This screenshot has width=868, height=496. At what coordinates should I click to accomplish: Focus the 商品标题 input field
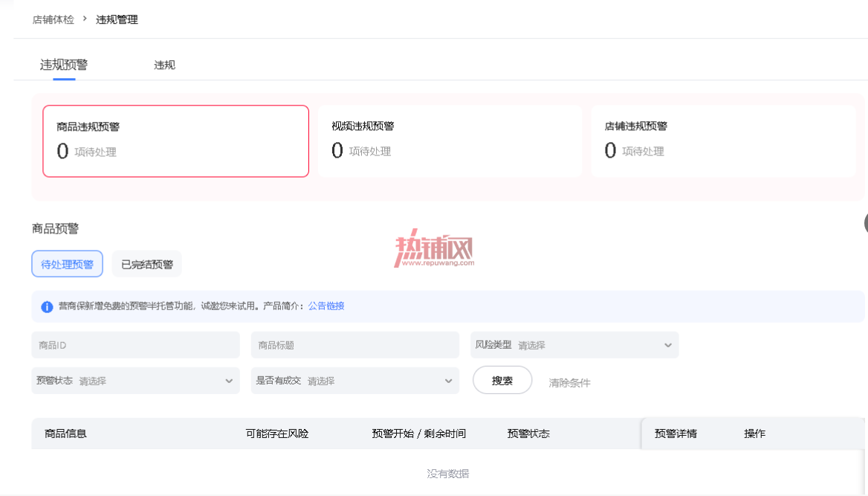click(354, 345)
